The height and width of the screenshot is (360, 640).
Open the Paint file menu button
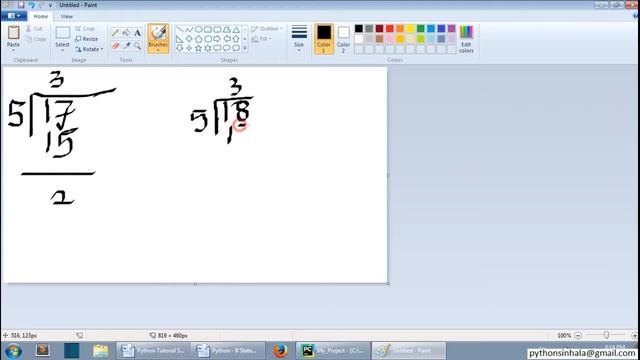click(14, 16)
